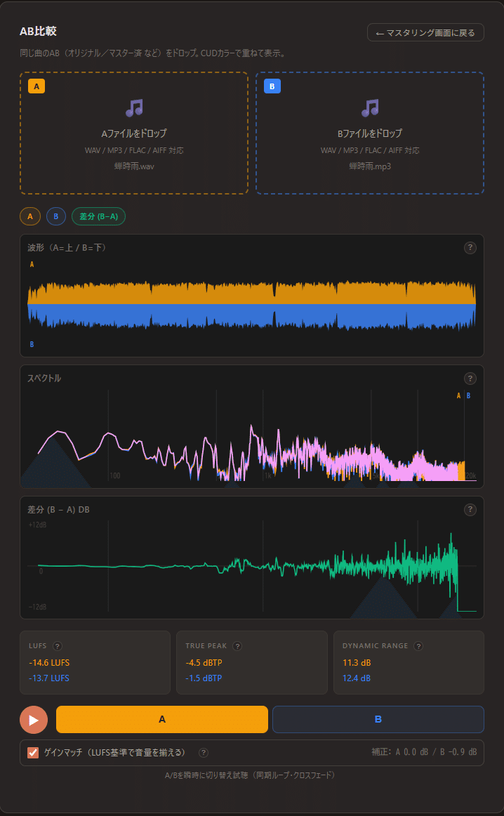Open the TRUE PEAK help tooltip
This screenshot has width=504, height=816.
237,646
